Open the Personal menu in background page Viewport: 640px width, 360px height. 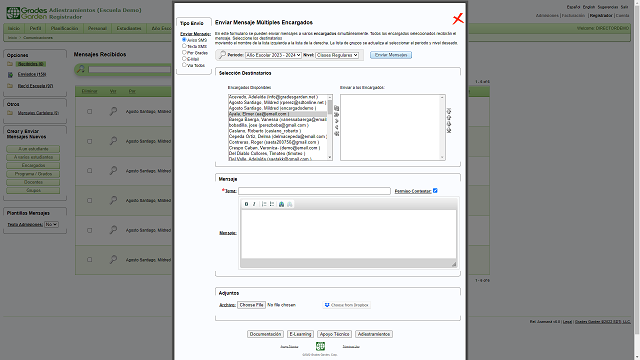point(97,28)
